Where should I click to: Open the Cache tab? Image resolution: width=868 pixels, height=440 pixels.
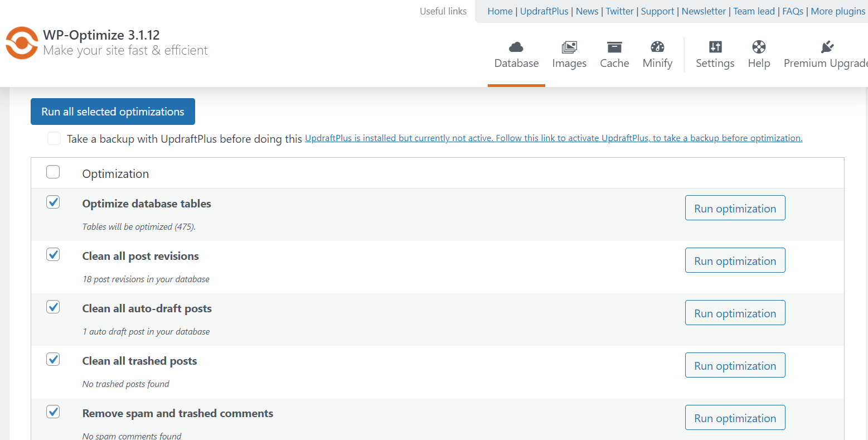point(614,56)
